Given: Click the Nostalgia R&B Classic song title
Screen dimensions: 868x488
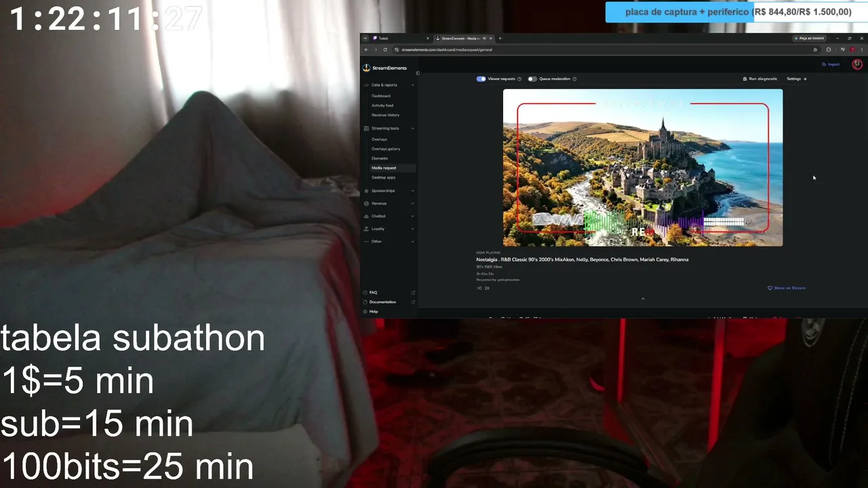Looking at the screenshot, I should click(x=583, y=260).
